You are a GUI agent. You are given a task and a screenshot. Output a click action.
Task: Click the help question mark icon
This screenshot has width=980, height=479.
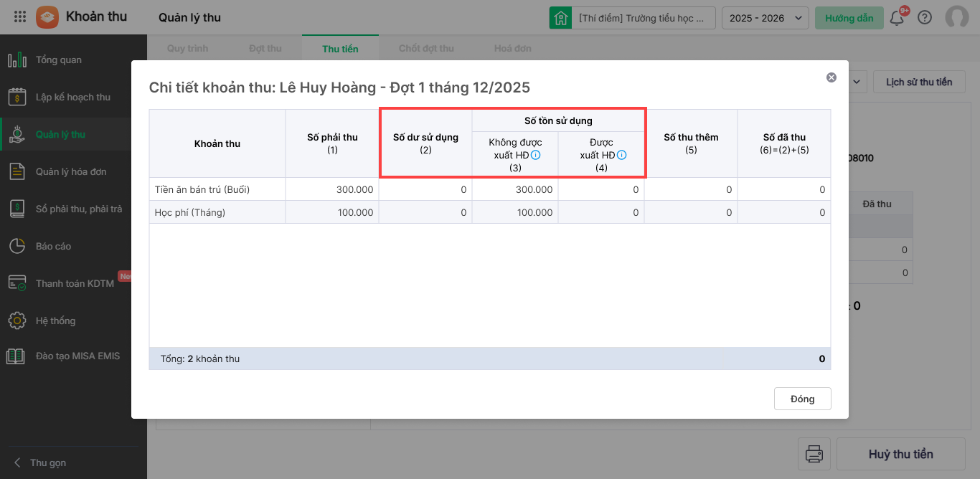pos(925,18)
